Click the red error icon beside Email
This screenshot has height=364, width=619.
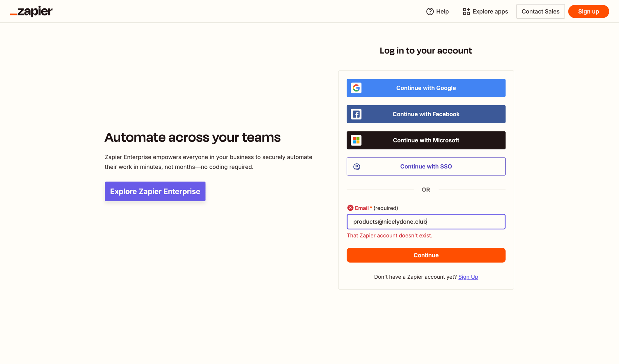350,208
